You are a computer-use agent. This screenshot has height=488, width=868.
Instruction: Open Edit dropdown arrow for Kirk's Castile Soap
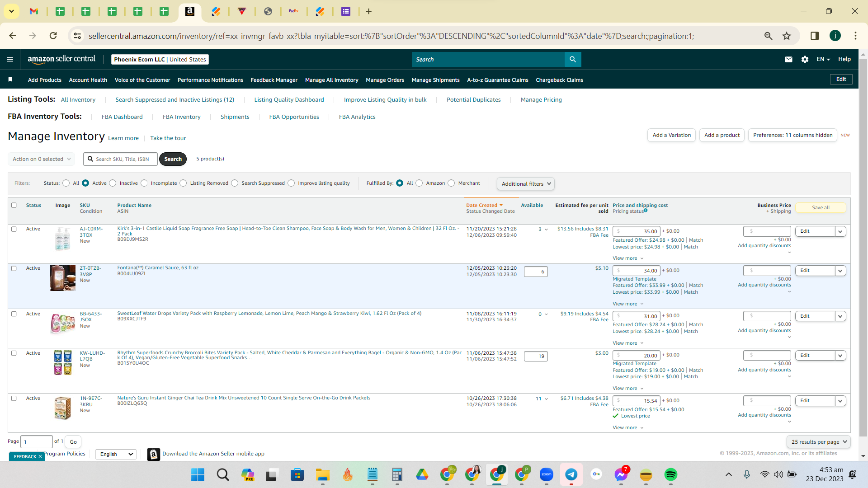click(840, 231)
